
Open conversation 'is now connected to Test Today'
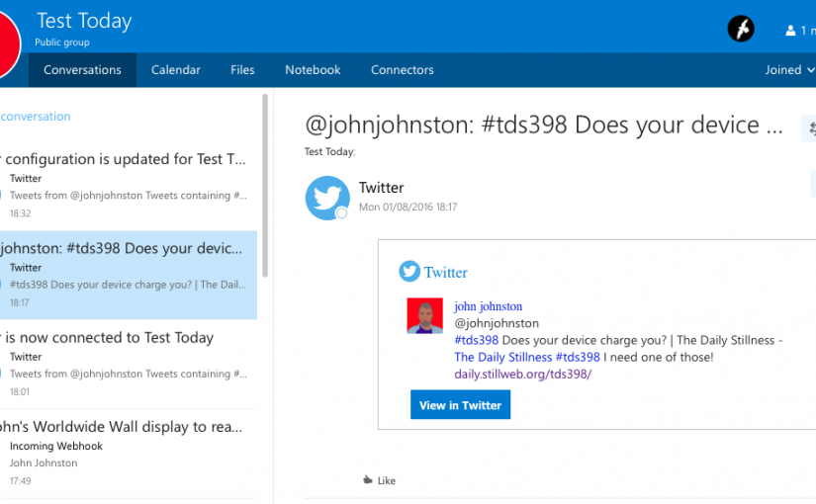point(129,364)
